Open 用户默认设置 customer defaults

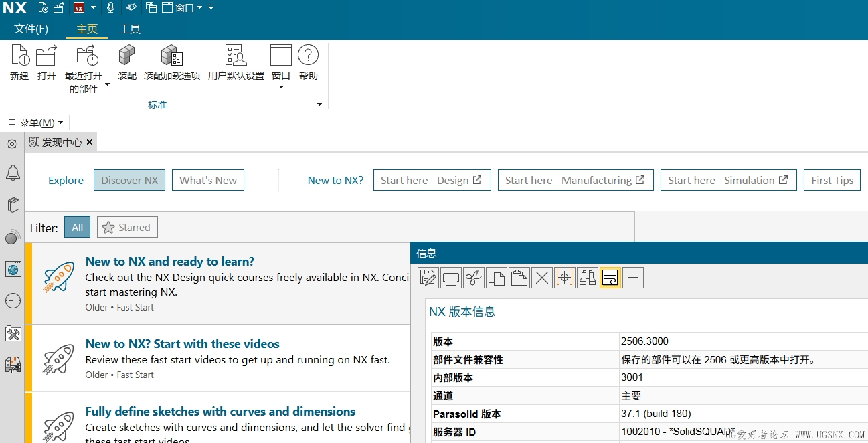click(x=236, y=63)
